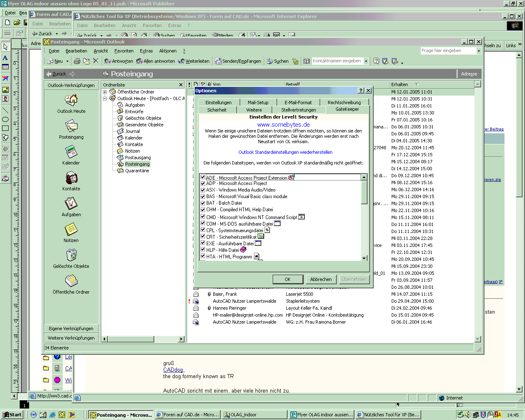Open toolbar options arrow at toolbar end
The width and height of the screenshot is (525, 420).
402,62
